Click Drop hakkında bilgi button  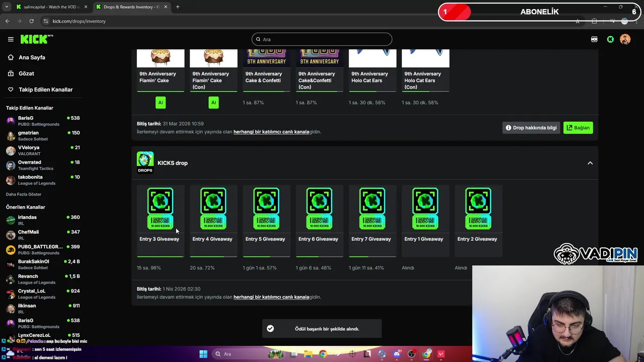coord(531,128)
